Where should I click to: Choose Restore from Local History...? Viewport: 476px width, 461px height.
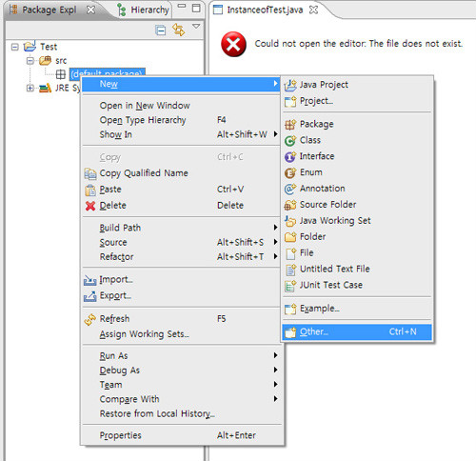tap(181, 413)
